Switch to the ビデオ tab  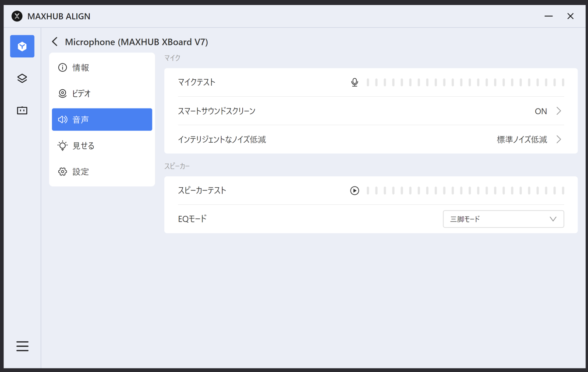pyautogui.click(x=102, y=93)
